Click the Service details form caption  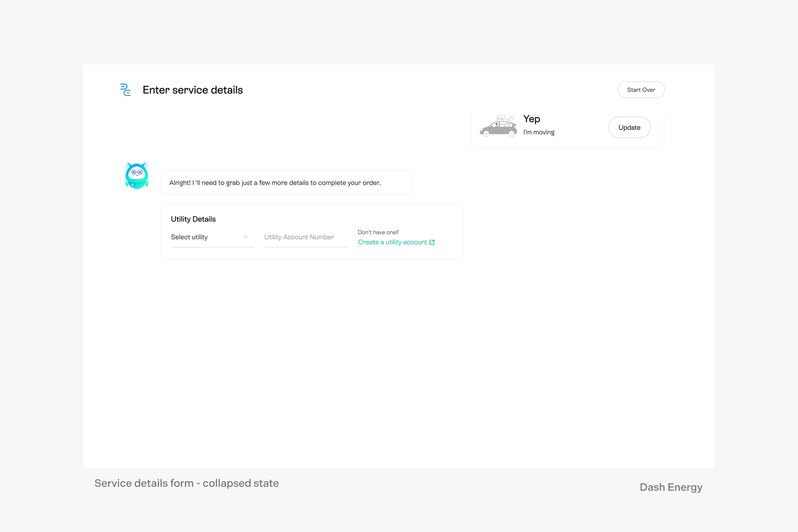tap(187, 483)
